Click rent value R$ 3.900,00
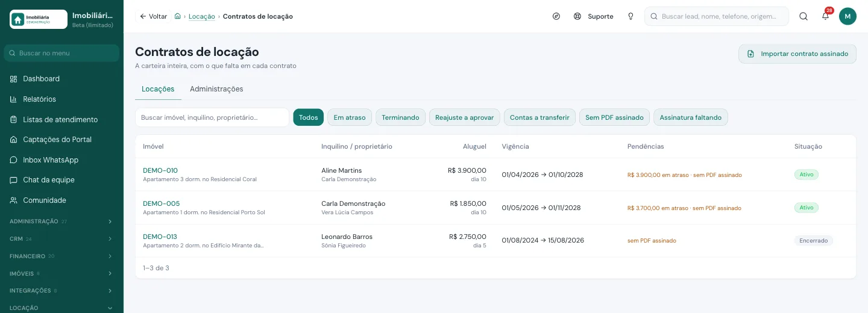The width and height of the screenshot is (868, 313). [467, 170]
